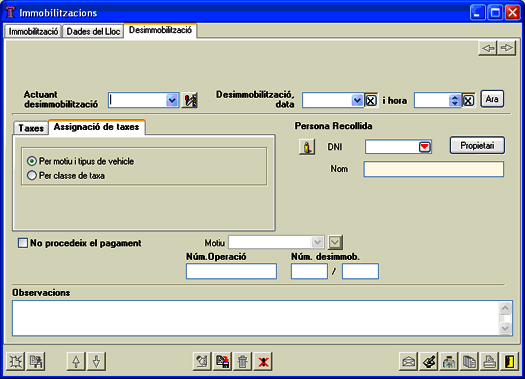Switch to the Immobilització tab
Image resolution: width=525 pixels, height=379 pixels.
coord(33,31)
